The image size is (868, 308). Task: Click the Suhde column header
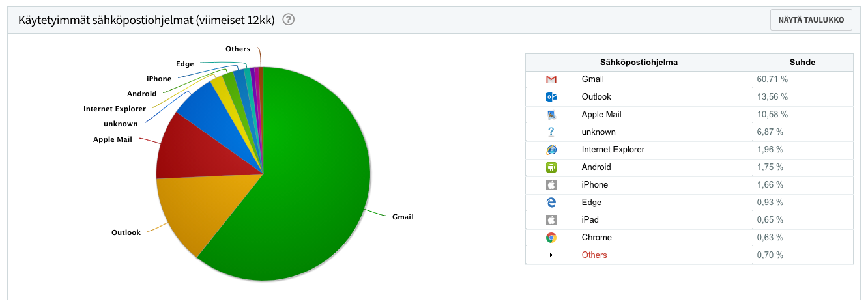[x=802, y=63]
